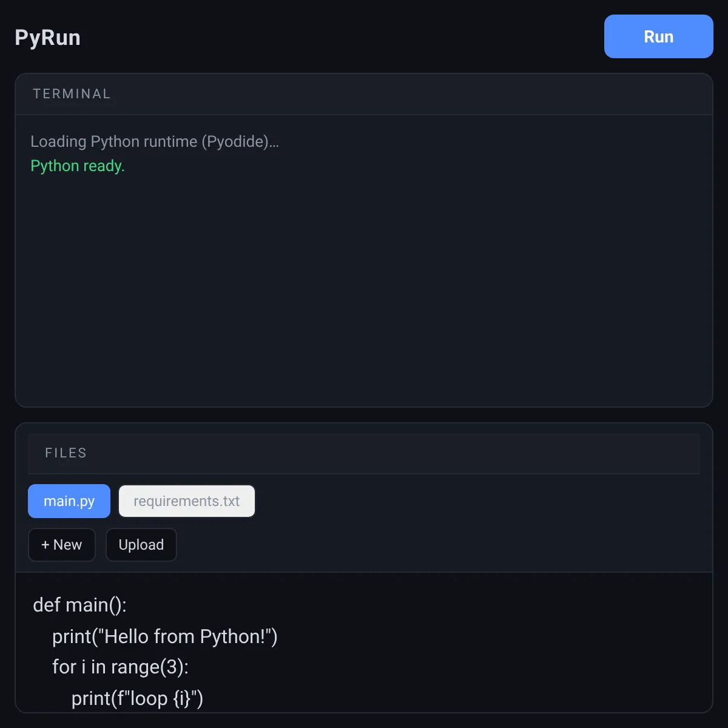Click the 'def' keyword in the editor
Image resolution: width=728 pixels, height=728 pixels.
click(x=47, y=605)
